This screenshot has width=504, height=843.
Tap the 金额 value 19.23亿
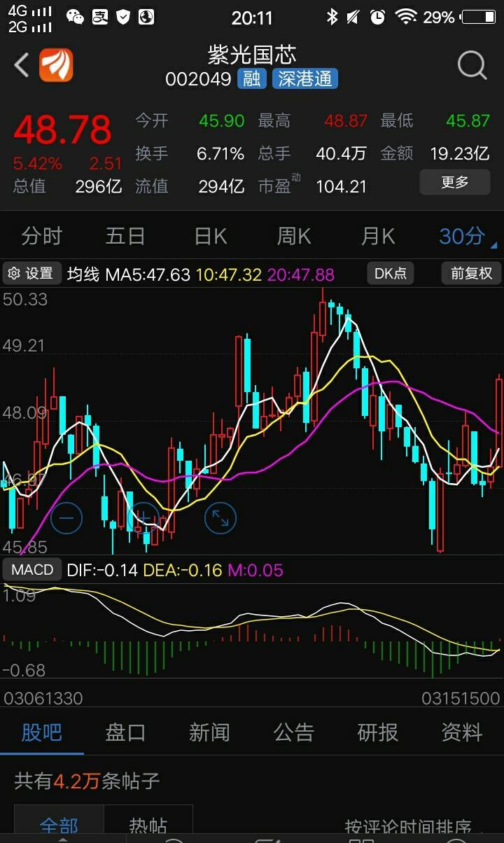[460, 153]
